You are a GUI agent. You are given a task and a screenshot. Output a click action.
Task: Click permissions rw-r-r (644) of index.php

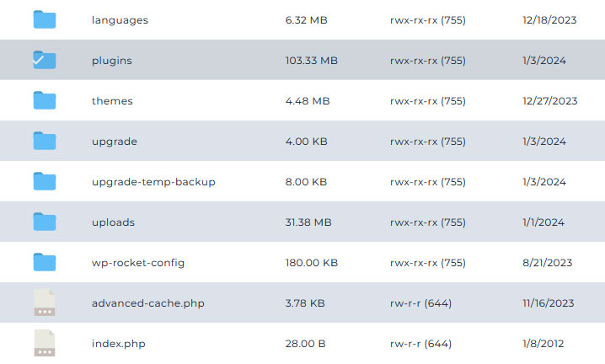coord(421,344)
